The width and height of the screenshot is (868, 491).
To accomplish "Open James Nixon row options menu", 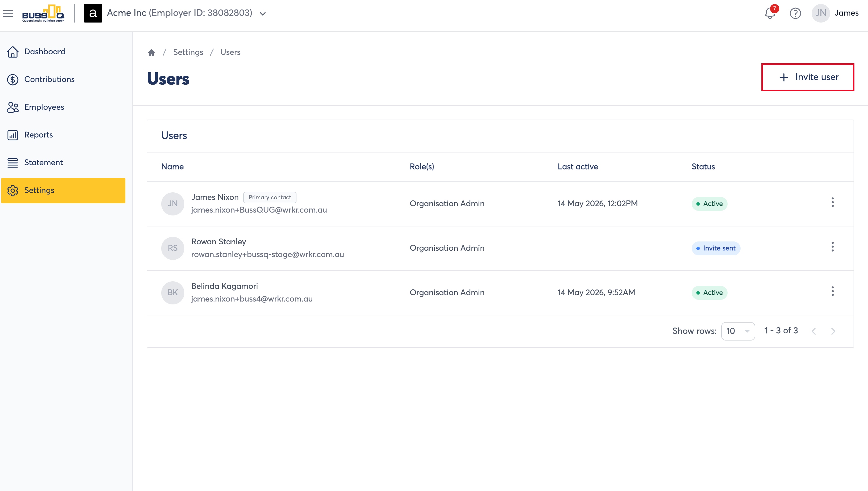I will coord(832,202).
